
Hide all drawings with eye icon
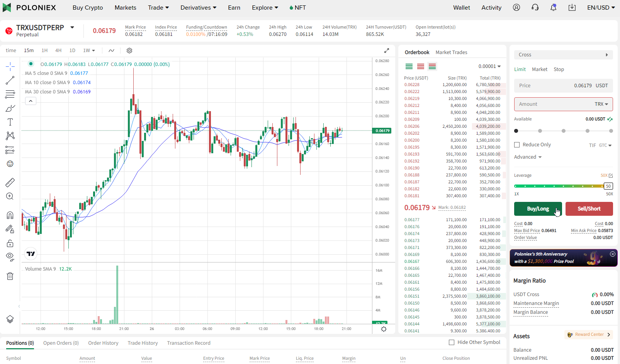[x=10, y=257]
